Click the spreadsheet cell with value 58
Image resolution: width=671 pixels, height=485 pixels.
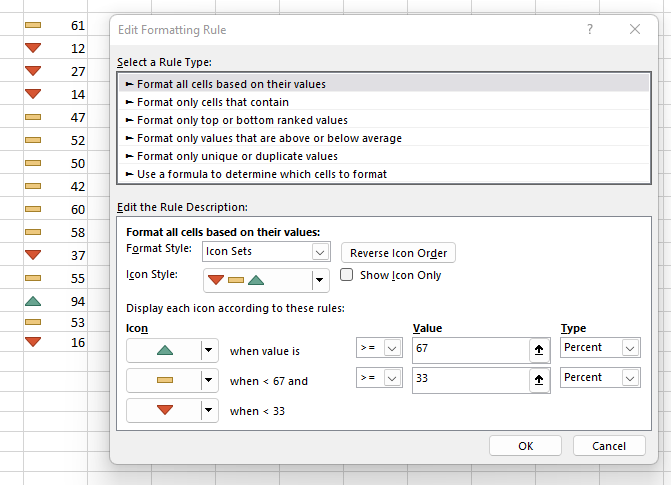click(55, 232)
